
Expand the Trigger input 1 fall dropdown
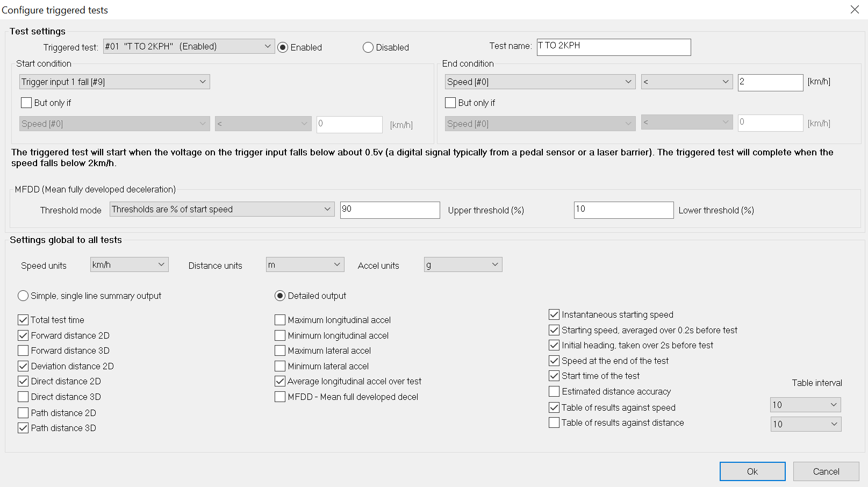tap(114, 82)
